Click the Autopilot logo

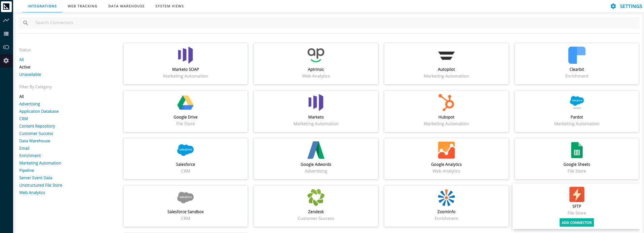(x=446, y=56)
